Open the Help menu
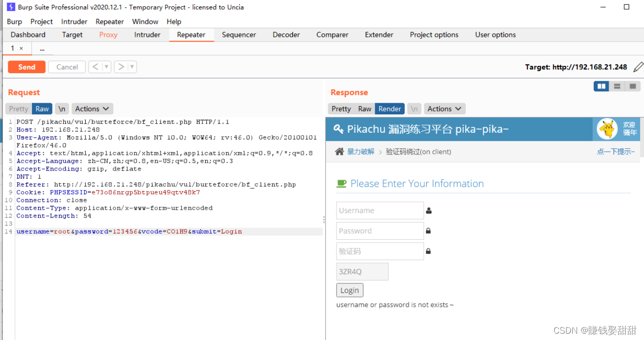Viewport: 644px width, 340px height. coord(174,21)
